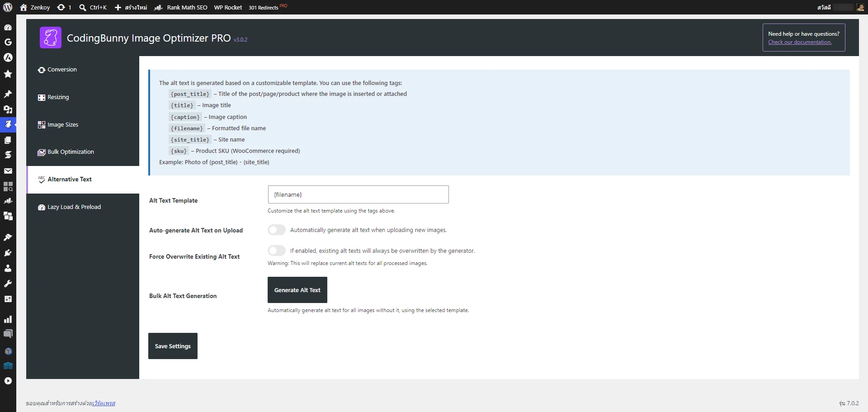This screenshot has height=412, width=868.
Task: Open Rank Math SEO admin bar menu
Action: [181, 7]
